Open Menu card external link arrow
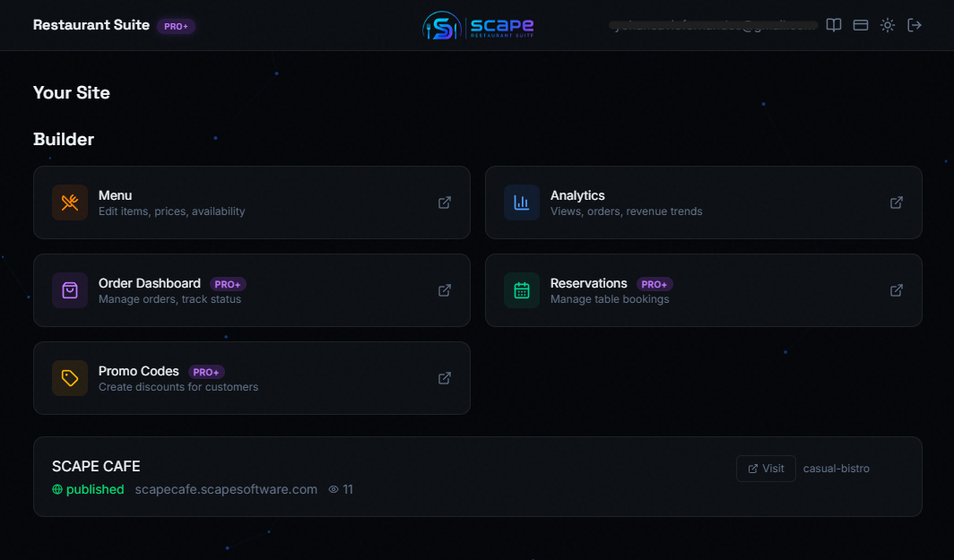The height and width of the screenshot is (560, 954). pyautogui.click(x=445, y=202)
